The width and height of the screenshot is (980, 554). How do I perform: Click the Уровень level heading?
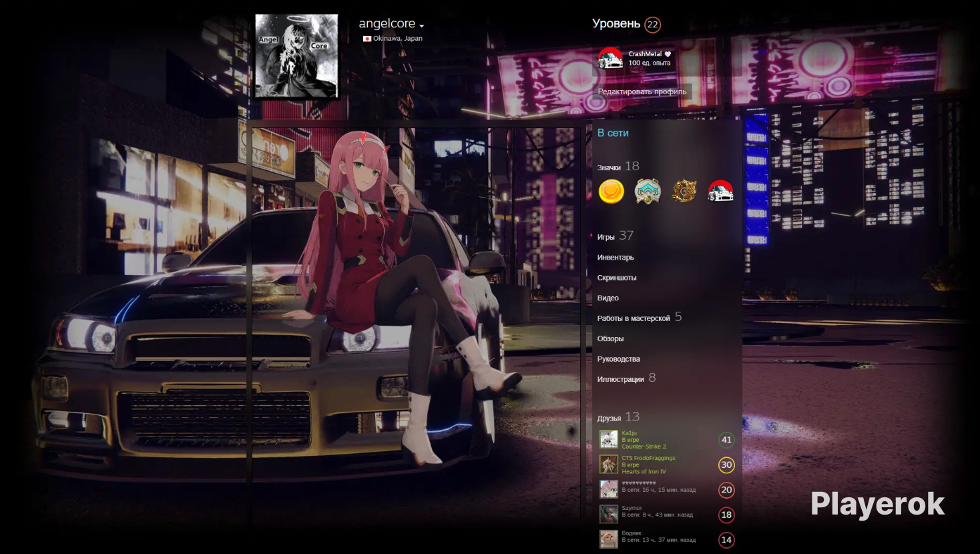pos(616,24)
